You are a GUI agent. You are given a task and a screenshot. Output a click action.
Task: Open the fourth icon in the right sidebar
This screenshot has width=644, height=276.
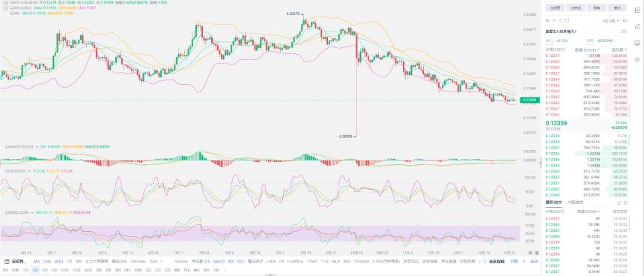coord(637,60)
